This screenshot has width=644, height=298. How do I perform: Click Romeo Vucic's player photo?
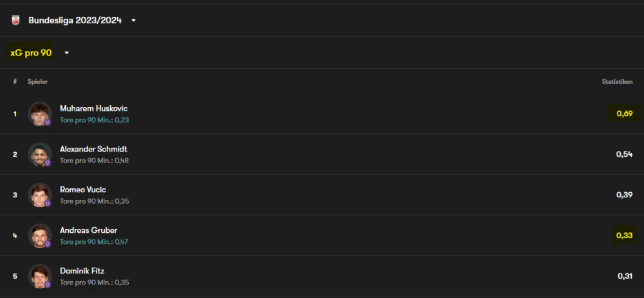(x=39, y=195)
